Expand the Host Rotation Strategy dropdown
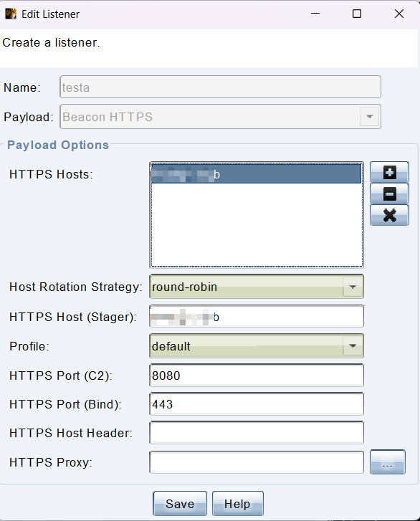 pos(353,287)
